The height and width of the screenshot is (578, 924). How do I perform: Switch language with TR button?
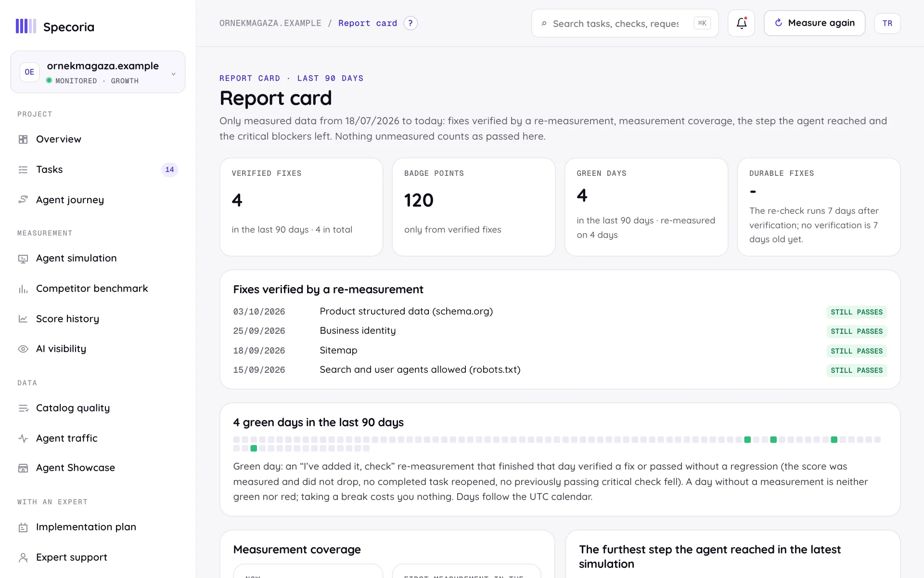887,23
